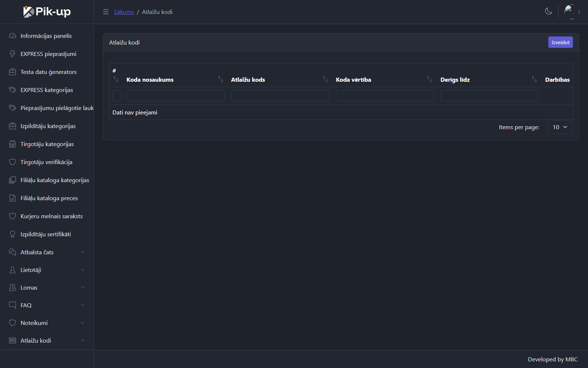Focus the Koda nosaukums filter field
Screen dimensions: 588x368
(176, 96)
